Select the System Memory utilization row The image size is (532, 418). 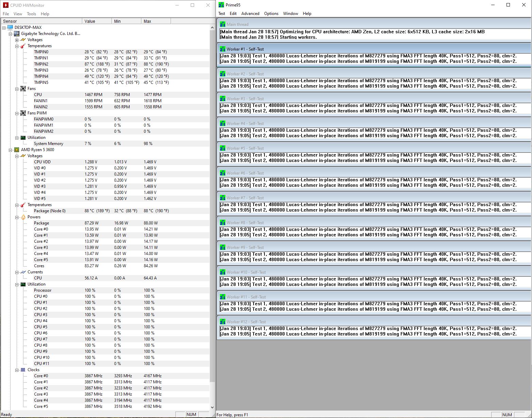[105, 144]
